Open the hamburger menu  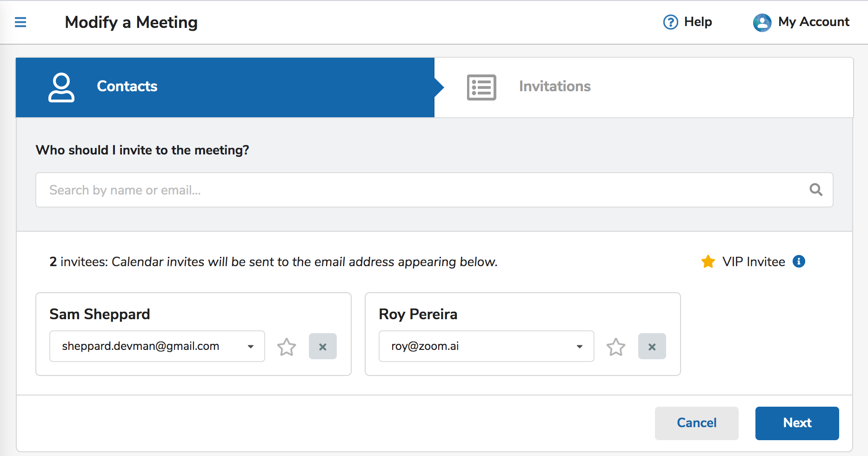coord(20,22)
